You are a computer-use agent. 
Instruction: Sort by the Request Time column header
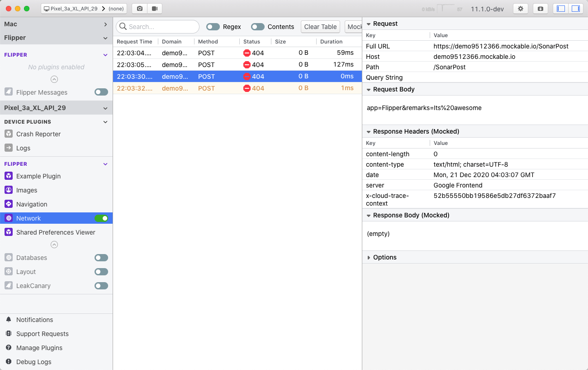click(x=136, y=42)
